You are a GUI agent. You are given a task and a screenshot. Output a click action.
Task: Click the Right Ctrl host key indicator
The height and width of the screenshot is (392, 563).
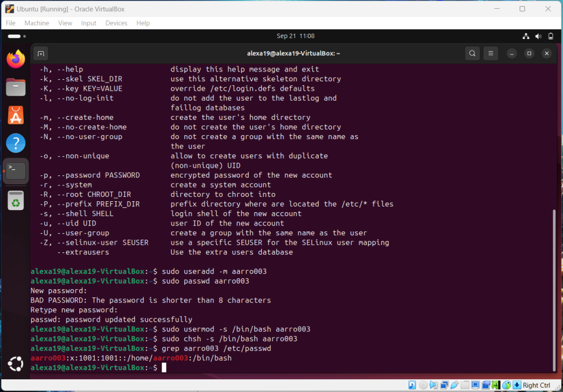(536, 385)
